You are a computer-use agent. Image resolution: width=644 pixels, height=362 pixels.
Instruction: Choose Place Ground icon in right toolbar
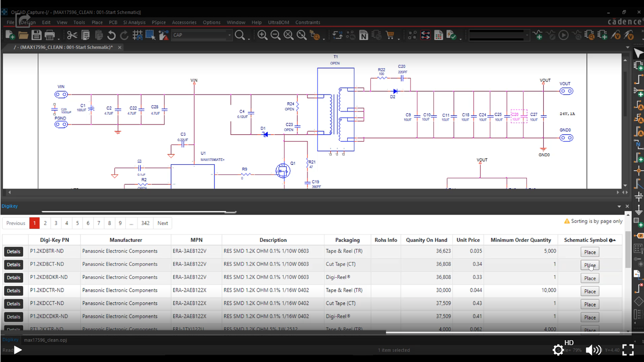639,210
